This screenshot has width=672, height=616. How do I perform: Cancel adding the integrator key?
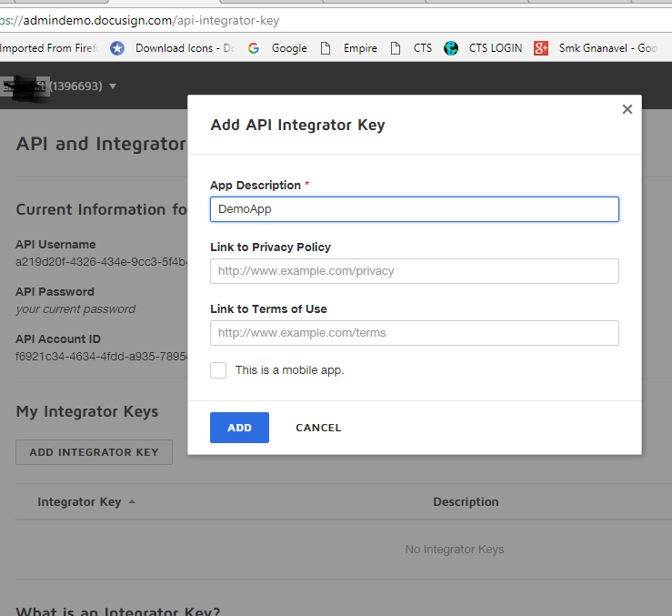coord(318,428)
